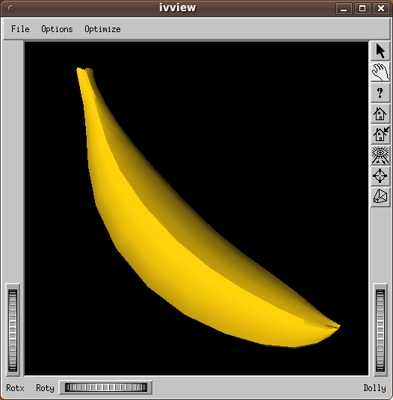Toggle perspective camera type icon
Image resolution: width=393 pixels, height=400 pixels.
point(380,197)
